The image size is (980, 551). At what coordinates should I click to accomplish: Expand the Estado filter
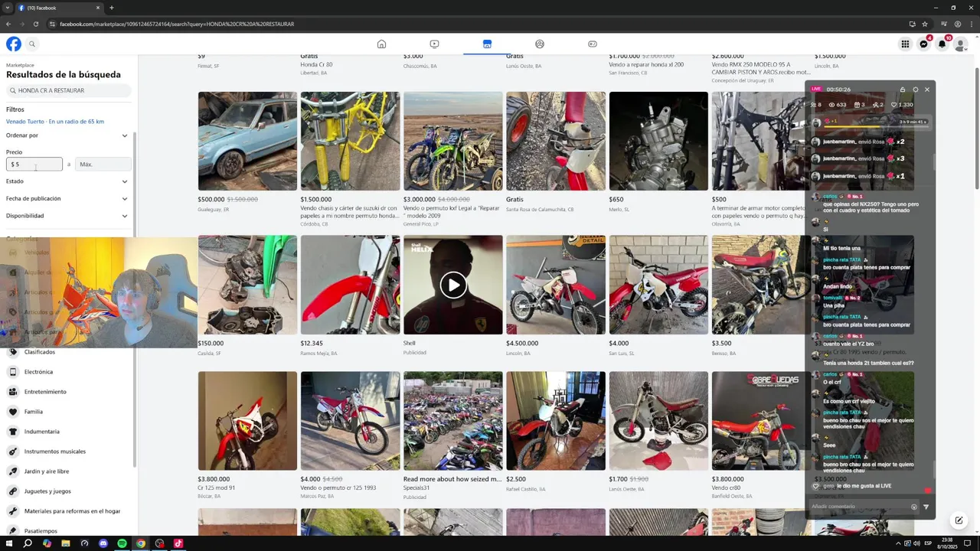pyautogui.click(x=67, y=181)
